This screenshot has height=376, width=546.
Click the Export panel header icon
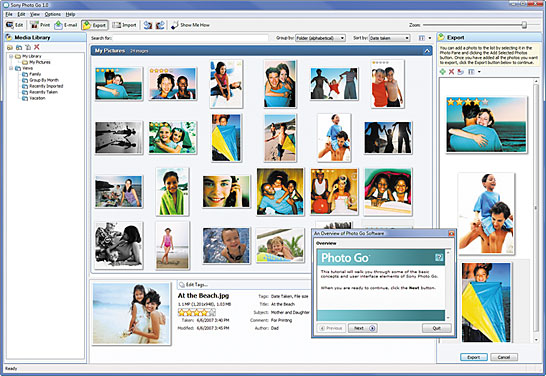pos(442,37)
